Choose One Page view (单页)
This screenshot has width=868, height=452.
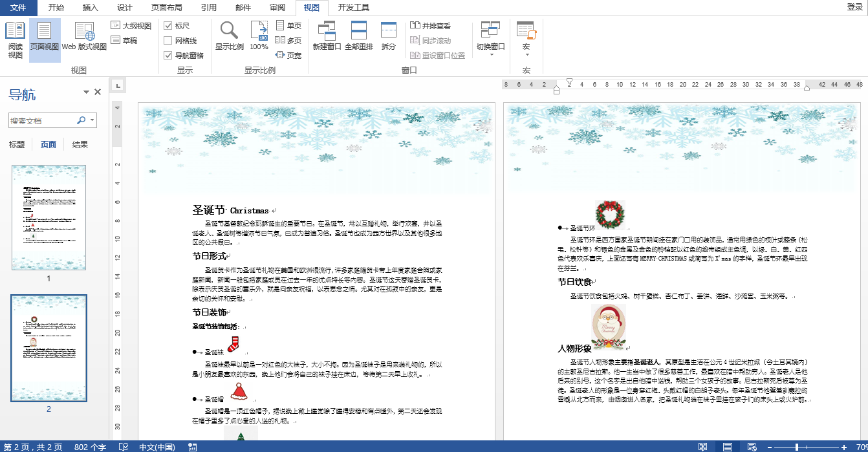pyautogui.click(x=288, y=26)
